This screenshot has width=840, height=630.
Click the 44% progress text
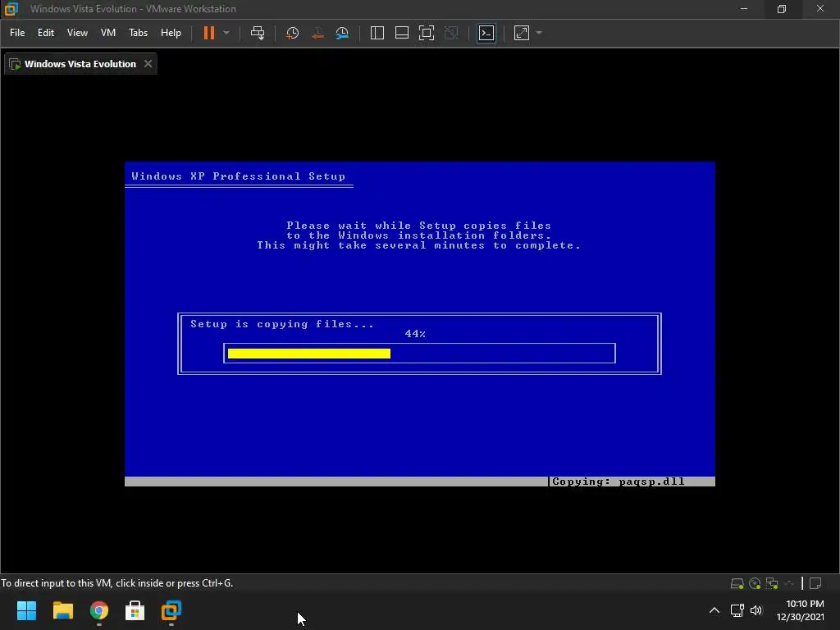click(x=415, y=334)
